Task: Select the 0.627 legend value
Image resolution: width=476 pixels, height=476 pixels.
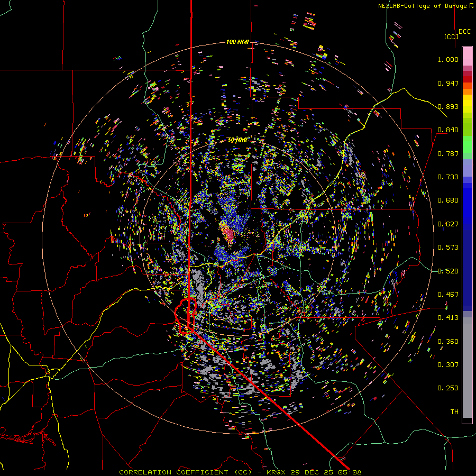Action: (448, 224)
